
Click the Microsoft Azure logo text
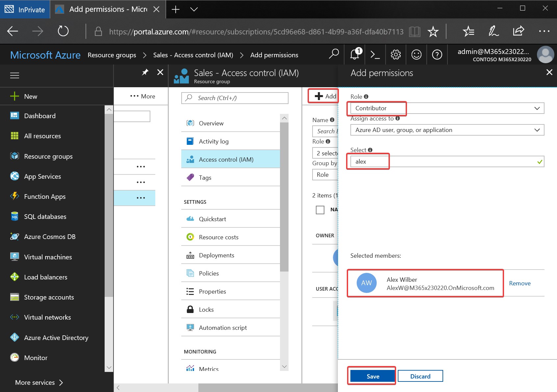(x=45, y=55)
